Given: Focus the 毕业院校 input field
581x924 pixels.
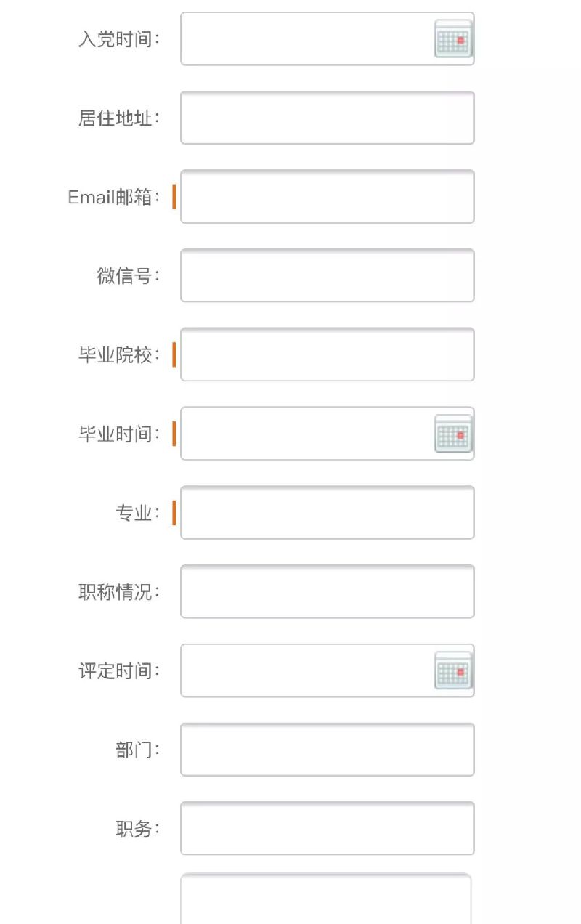Looking at the screenshot, I should pyautogui.click(x=327, y=355).
